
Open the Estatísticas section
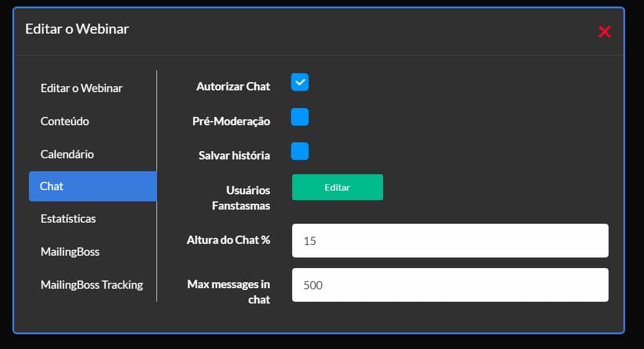point(70,218)
